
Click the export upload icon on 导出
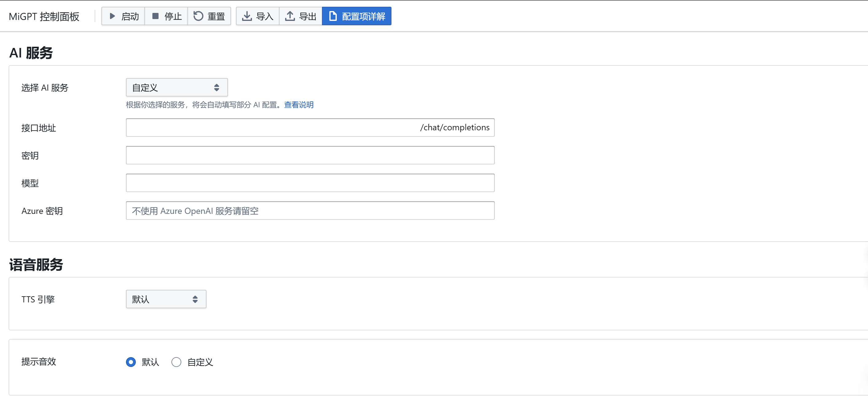(290, 16)
